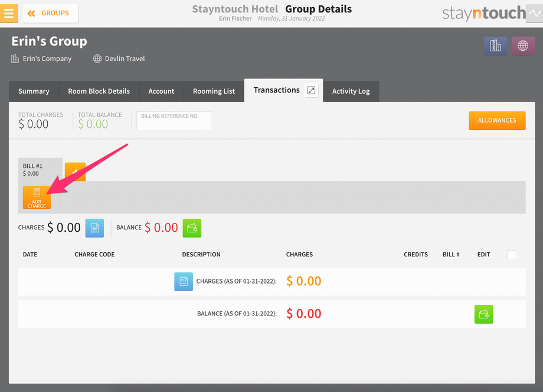543x392 pixels.
Task: Click the TOTAL CHARGES amount
Action: pos(33,124)
